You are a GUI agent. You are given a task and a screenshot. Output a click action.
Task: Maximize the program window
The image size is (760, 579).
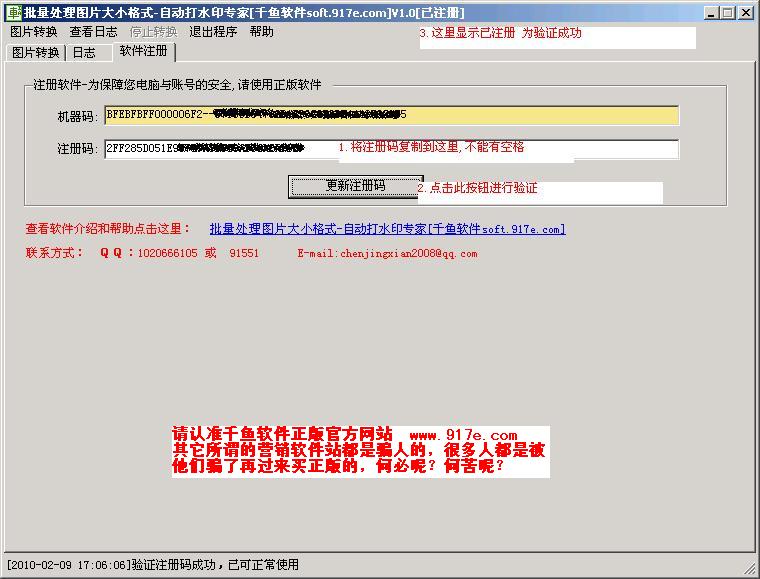728,12
